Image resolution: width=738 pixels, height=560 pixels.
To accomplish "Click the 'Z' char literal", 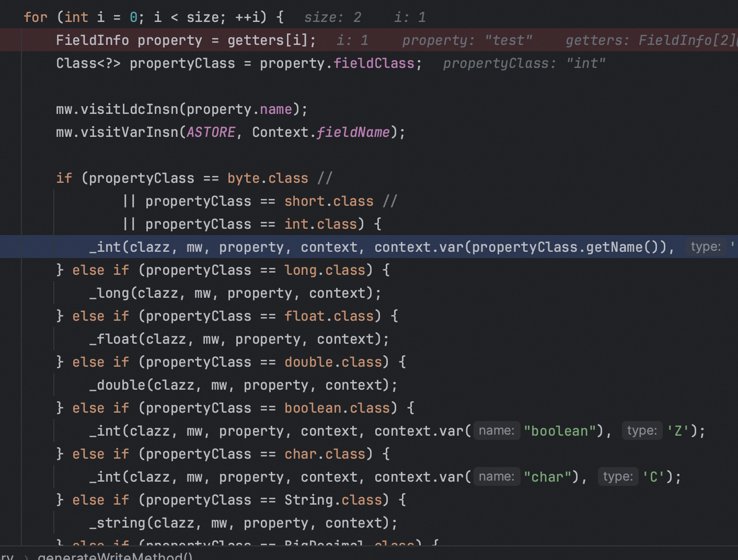I will (x=678, y=431).
